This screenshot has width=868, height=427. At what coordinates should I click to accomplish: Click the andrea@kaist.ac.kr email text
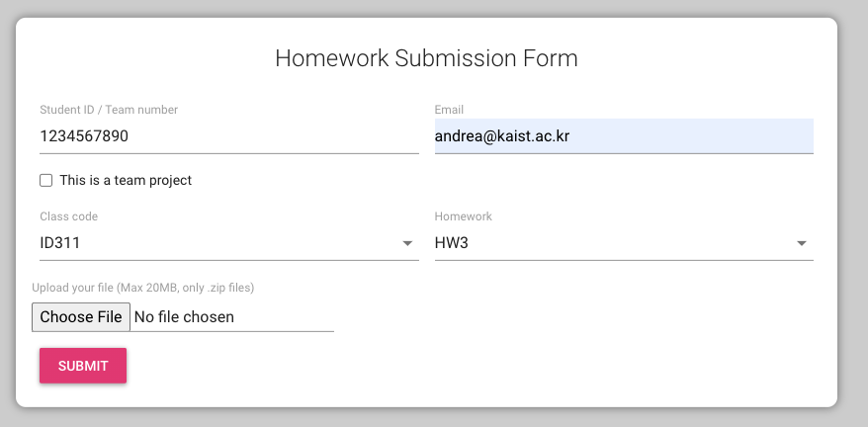tap(502, 136)
